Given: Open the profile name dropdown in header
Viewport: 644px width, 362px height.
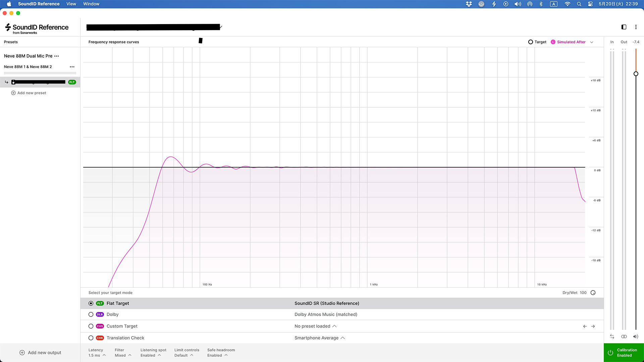Looking at the screenshot, I should pos(154,27).
